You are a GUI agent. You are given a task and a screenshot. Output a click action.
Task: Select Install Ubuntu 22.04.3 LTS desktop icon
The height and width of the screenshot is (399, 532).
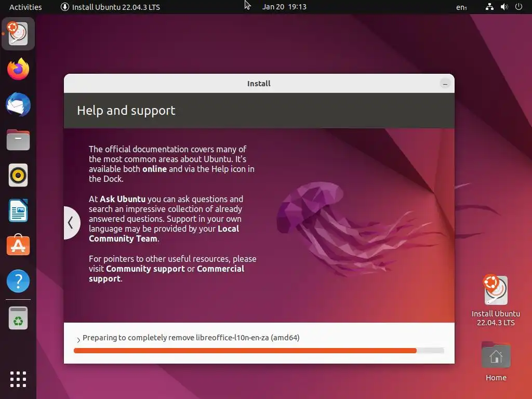(x=496, y=300)
